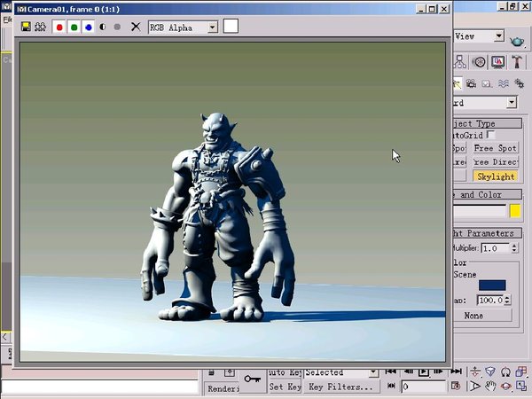Screen dimensions: 532x399
Task: Click the yellow object color swatch
Action: tap(515, 211)
